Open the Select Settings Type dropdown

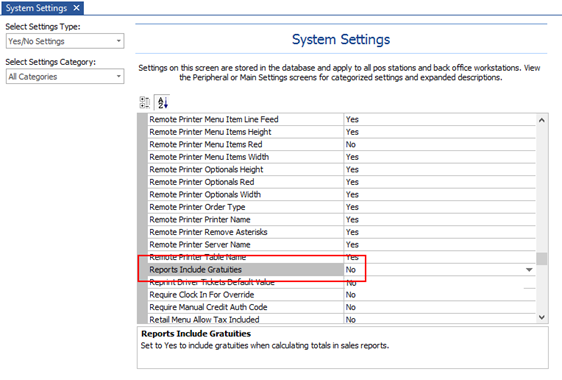(65, 41)
